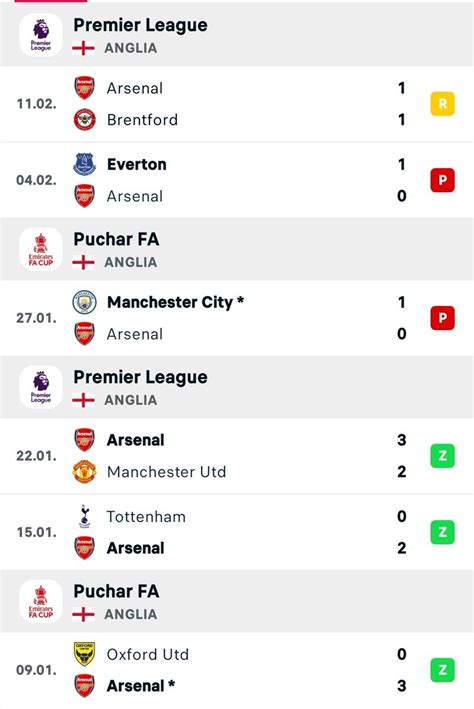Open the Manchester Utd crest

(85, 472)
